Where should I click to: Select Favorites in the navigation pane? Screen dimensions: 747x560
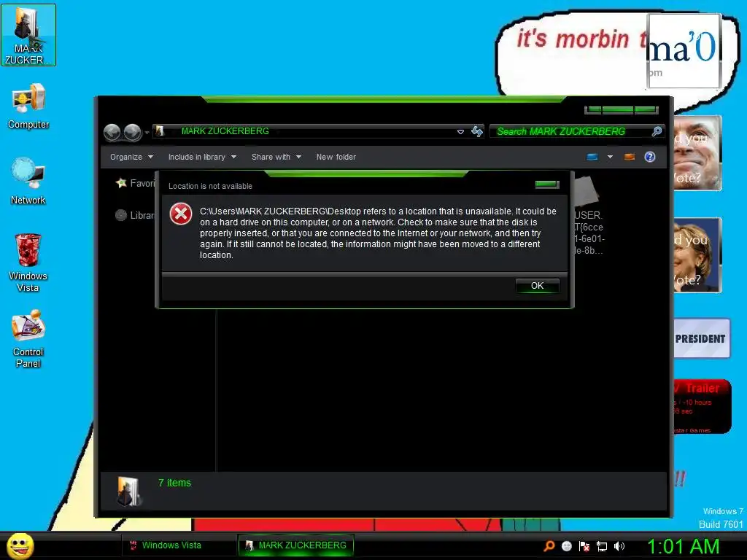135,183
